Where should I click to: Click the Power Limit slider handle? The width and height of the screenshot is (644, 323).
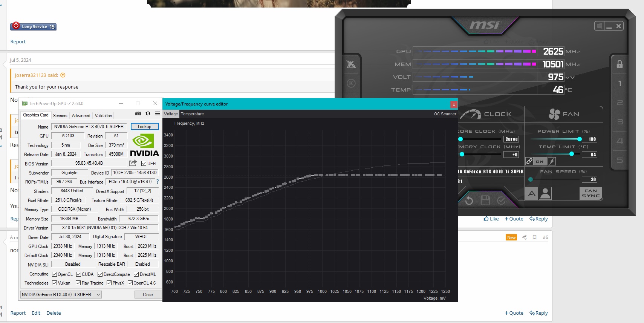pos(580,139)
